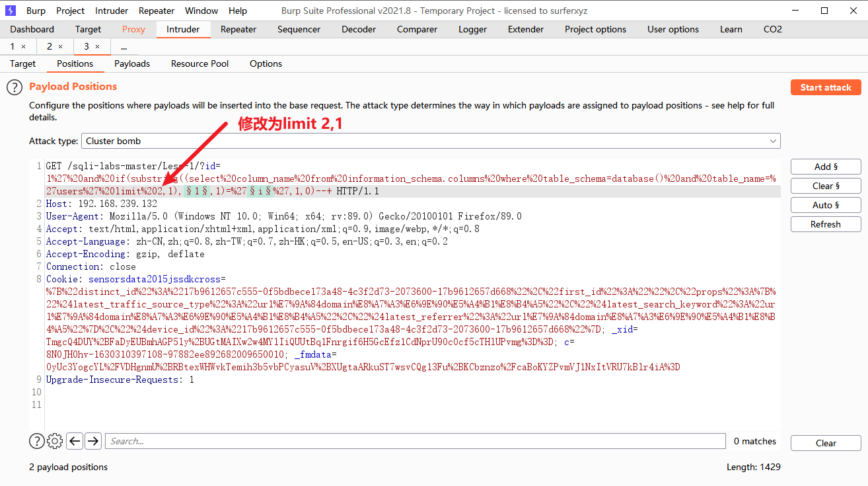The width and height of the screenshot is (868, 486).
Task: Open the Window menu
Action: [x=201, y=11]
